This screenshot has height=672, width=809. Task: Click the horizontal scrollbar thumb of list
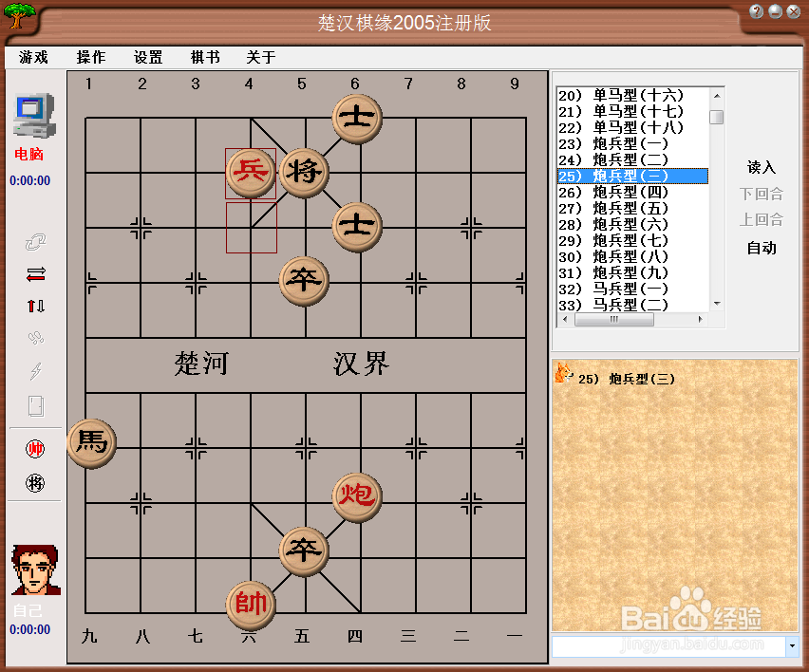pos(614,319)
